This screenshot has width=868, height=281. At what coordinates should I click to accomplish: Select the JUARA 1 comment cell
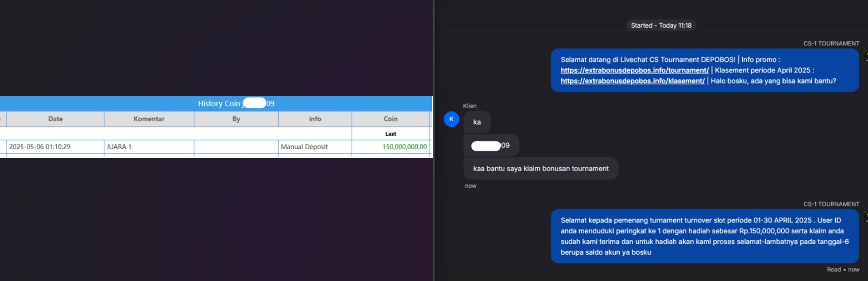149,147
